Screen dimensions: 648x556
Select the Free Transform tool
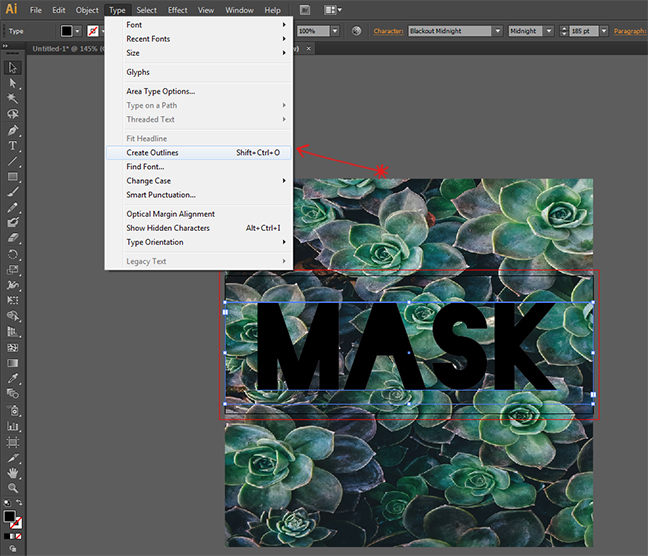click(x=13, y=301)
